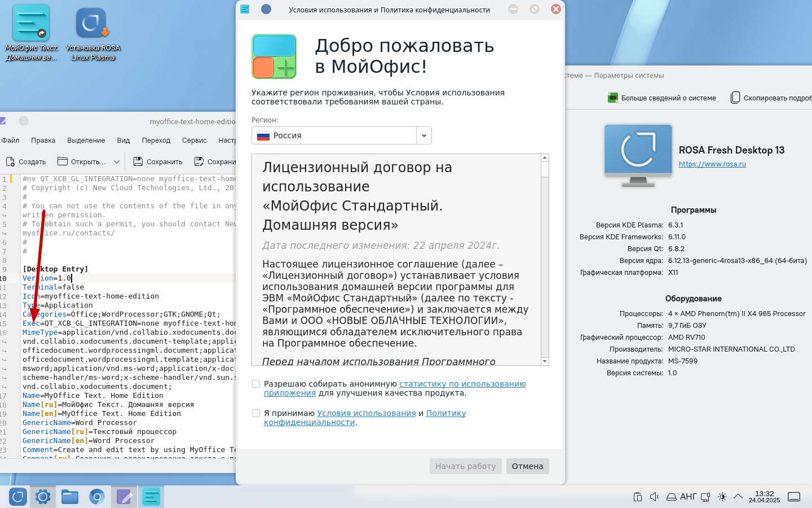Screen dimensions: 812x508
Task: Click the license agreement scrollbar thumb
Action: click(x=545, y=169)
